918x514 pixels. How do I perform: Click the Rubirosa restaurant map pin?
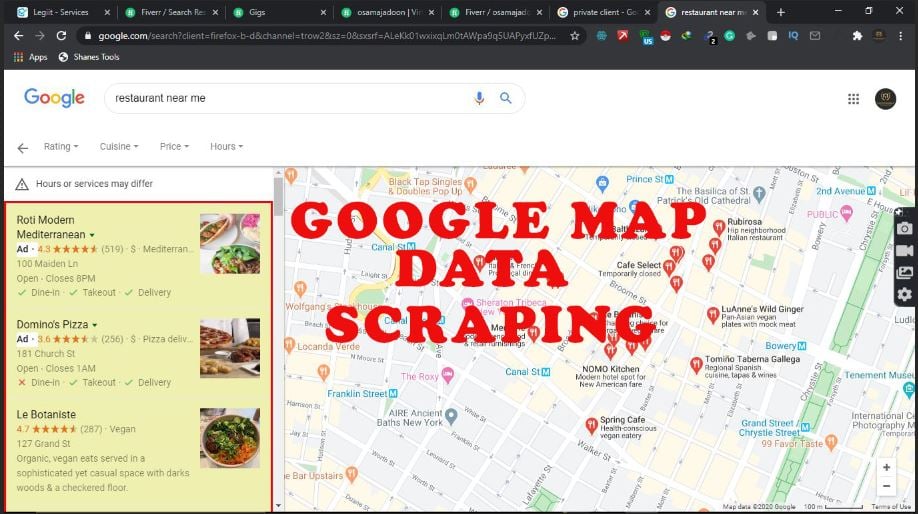[719, 227]
